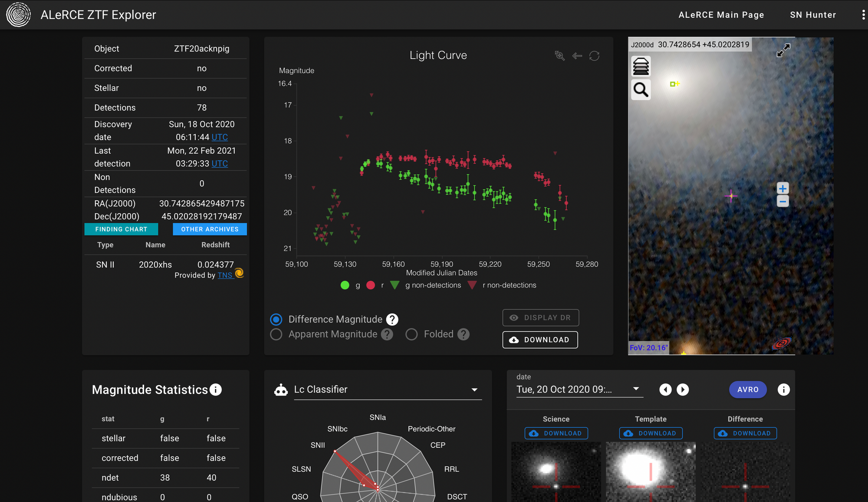
Task: Click the light curve zoom tool icon
Action: (x=559, y=56)
